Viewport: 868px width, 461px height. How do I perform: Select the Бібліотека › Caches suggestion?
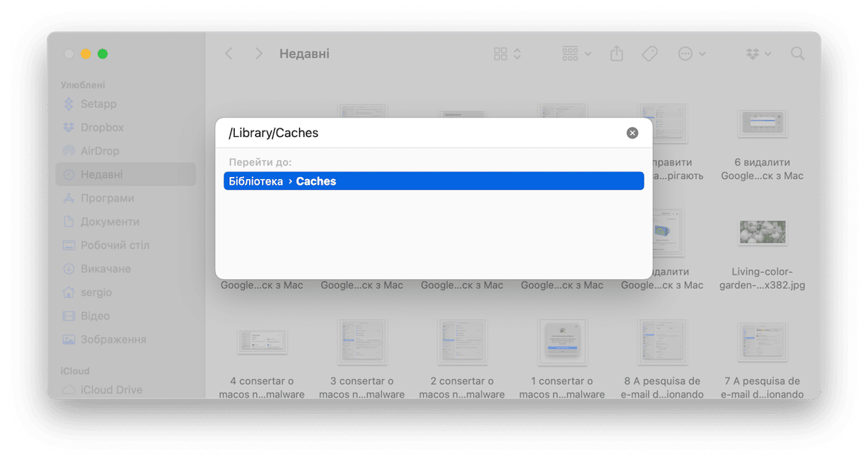(433, 181)
